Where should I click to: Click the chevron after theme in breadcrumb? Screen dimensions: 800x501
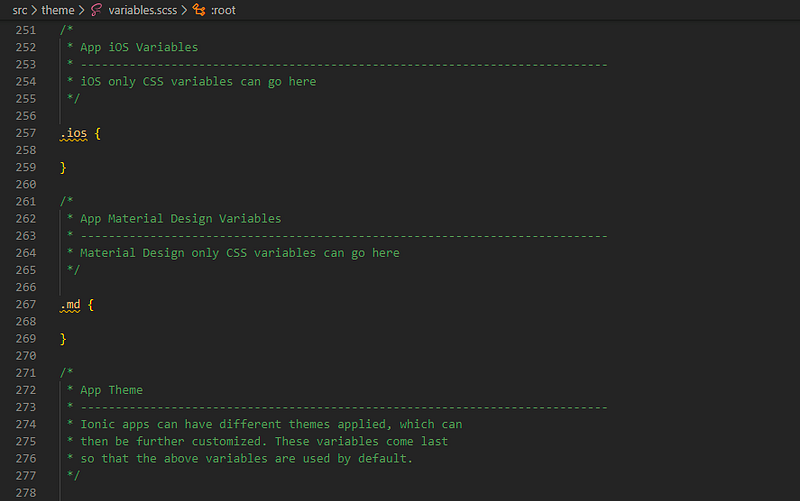82,10
